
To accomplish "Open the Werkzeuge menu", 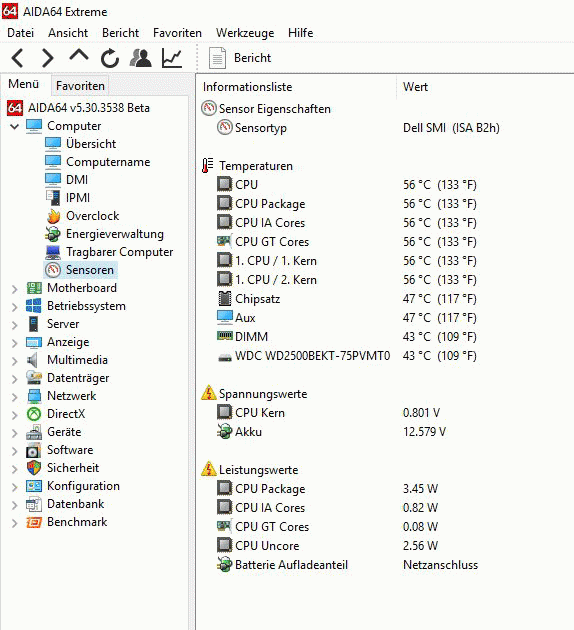I will [x=245, y=33].
